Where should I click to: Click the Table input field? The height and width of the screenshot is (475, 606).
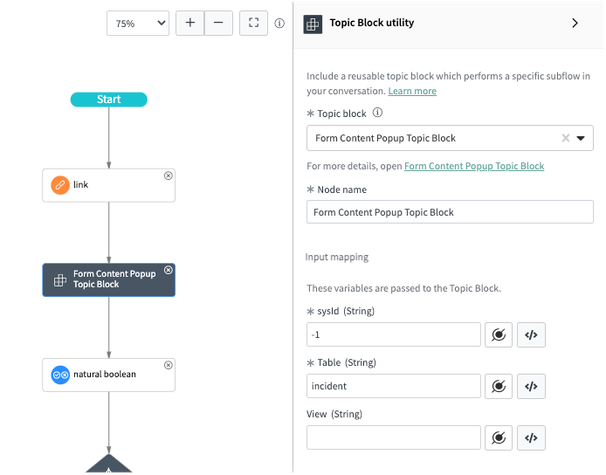click(393, 386)
